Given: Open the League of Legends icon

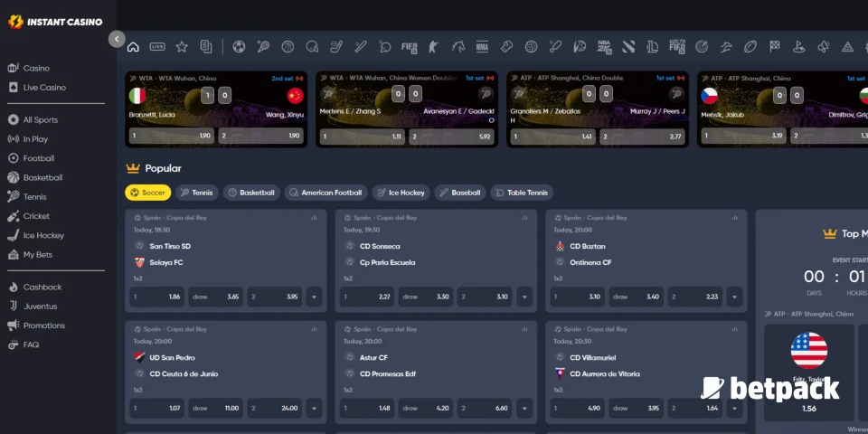Looking at the screenshot, I should point(653,47).
